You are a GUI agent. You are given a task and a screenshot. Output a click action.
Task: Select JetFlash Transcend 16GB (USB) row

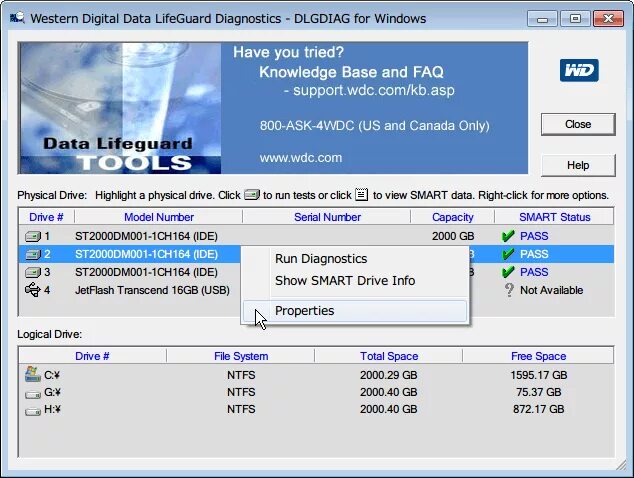pyautogui.click(x=152, y=290)
